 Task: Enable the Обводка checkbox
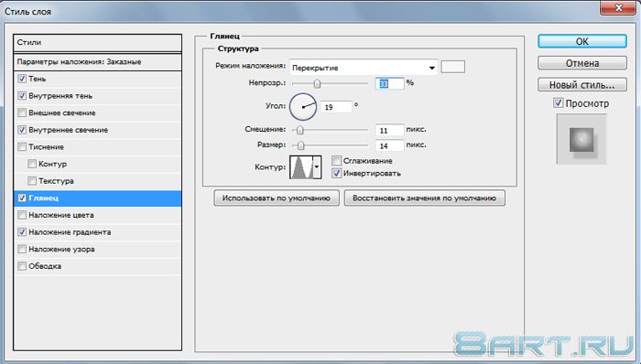(22, 266)
